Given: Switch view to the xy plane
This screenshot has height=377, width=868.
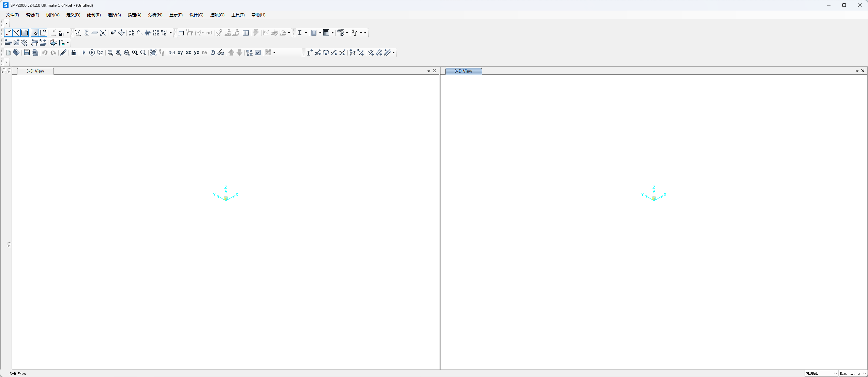Looking at the screenshot, I should pyautogui.click(x=180, y=52).
